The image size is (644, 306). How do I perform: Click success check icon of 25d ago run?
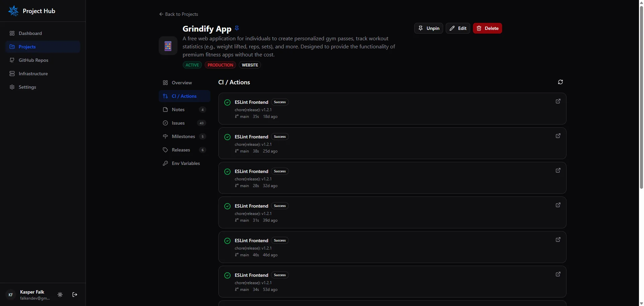(x=227, y=137)
